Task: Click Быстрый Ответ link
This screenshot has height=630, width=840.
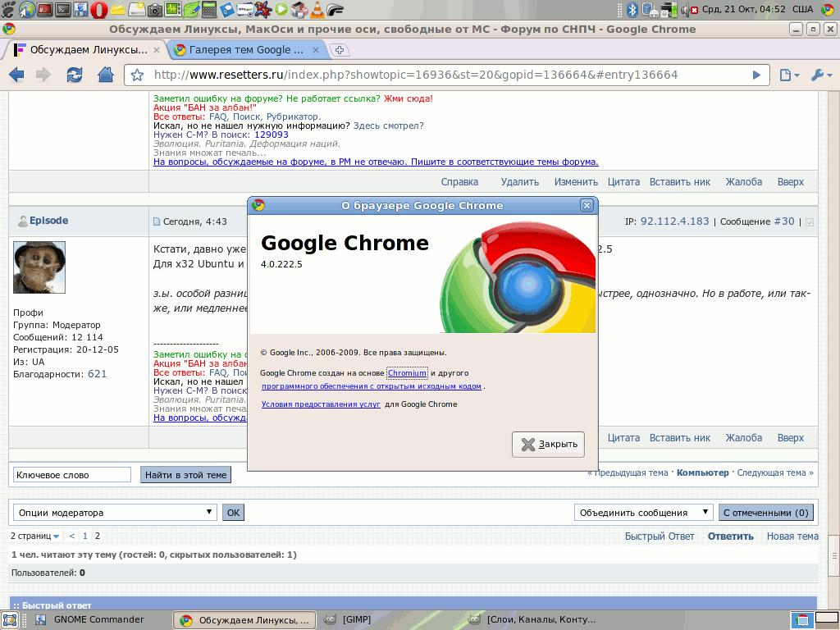Action: tap(660, 536)
